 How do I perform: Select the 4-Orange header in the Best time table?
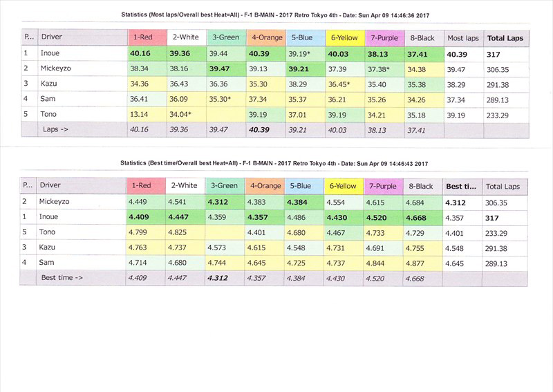click(266, 186)
